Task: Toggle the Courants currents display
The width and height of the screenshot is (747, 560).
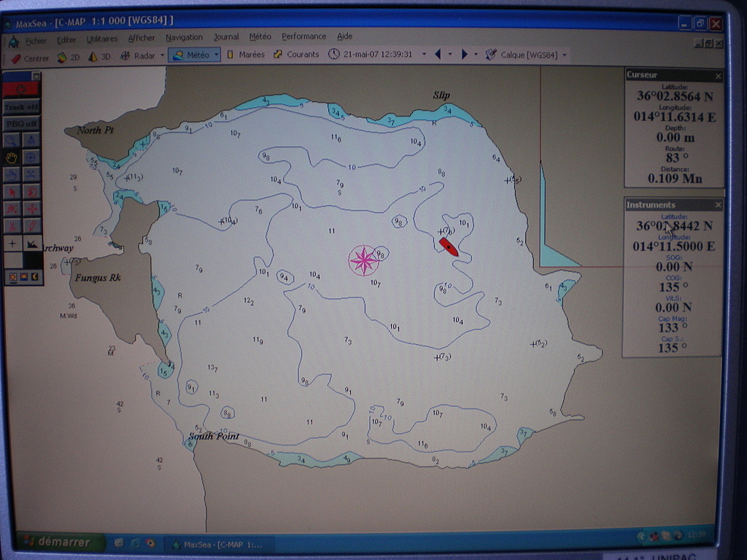Action: (x=296, y=54)
